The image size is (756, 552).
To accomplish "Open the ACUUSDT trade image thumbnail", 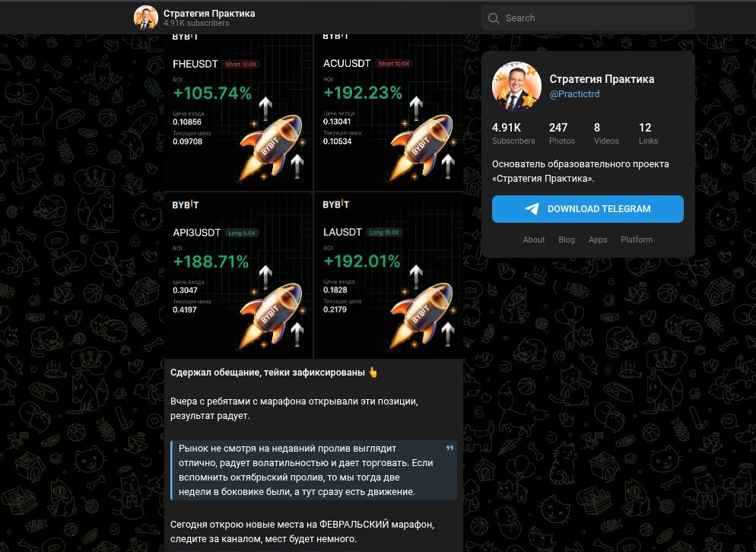I will click(389, 113).
